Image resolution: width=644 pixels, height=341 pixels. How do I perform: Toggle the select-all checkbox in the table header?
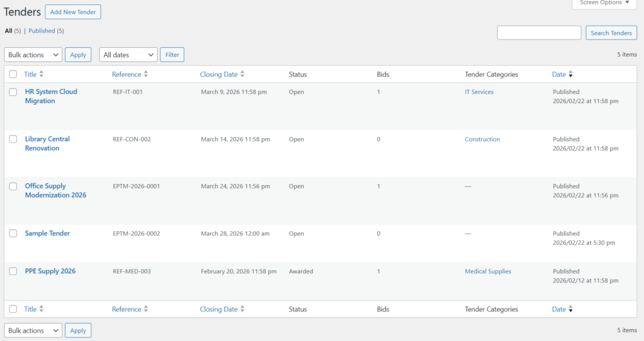(x=13, y=74)
